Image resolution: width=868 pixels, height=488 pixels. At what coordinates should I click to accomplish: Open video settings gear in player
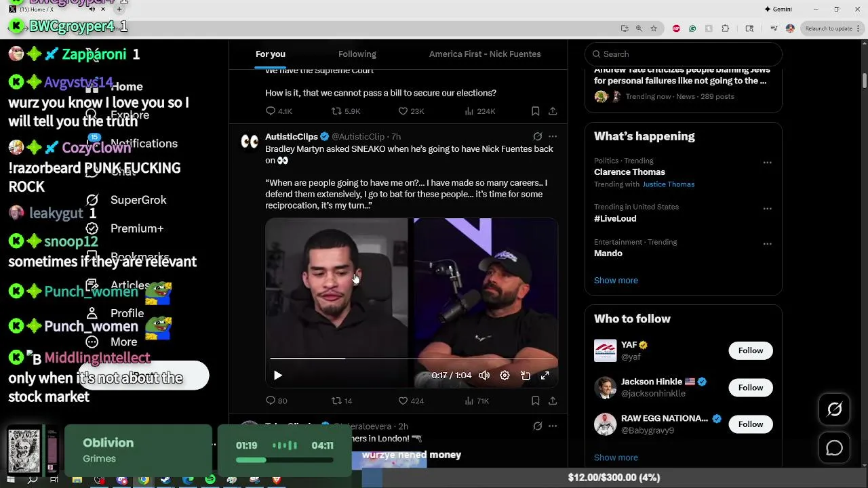pos(505,375)
